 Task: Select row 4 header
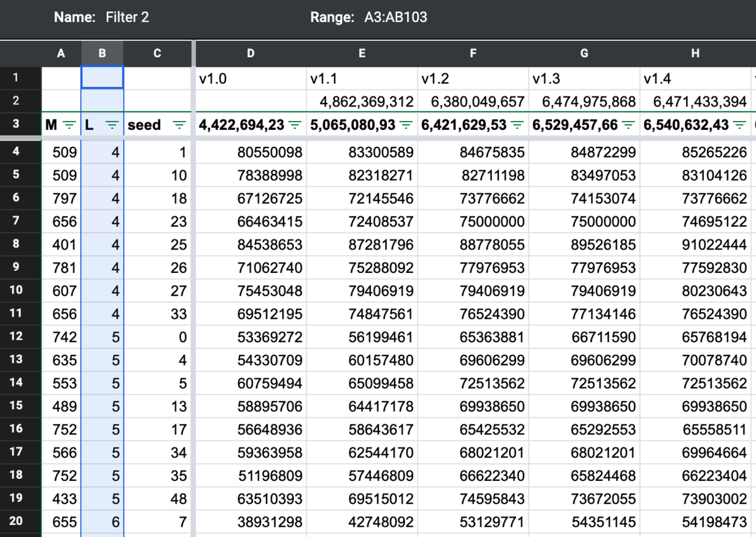point(21,151)
